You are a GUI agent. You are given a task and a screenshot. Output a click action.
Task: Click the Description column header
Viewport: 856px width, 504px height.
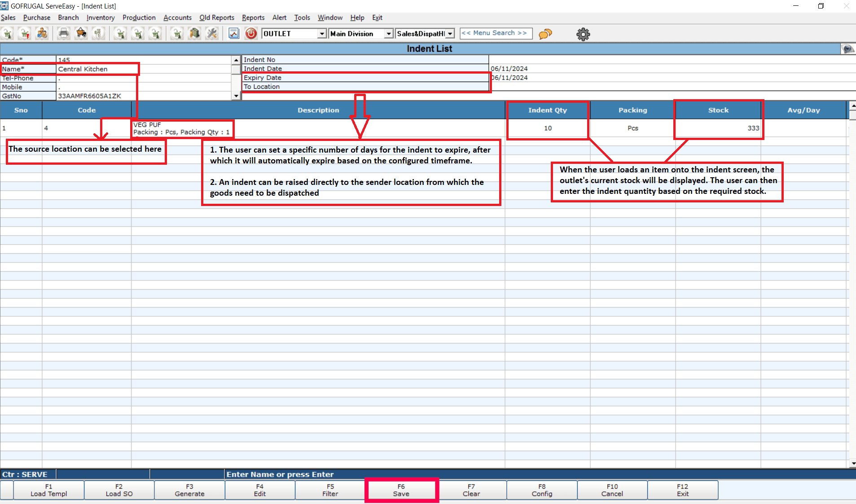318,110
